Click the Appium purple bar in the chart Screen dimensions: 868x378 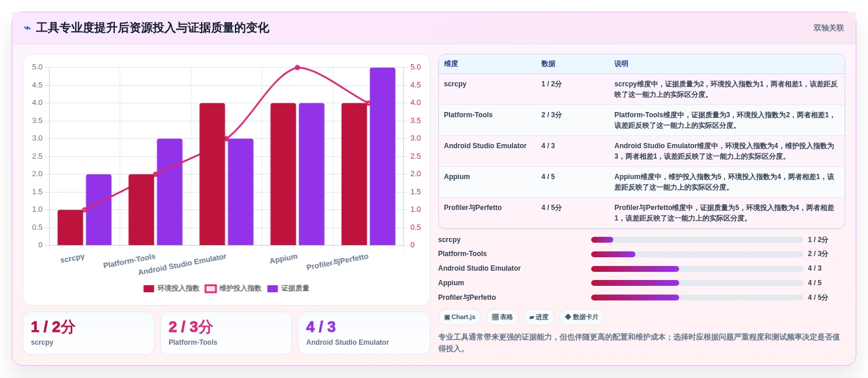(x=311, y=174)
